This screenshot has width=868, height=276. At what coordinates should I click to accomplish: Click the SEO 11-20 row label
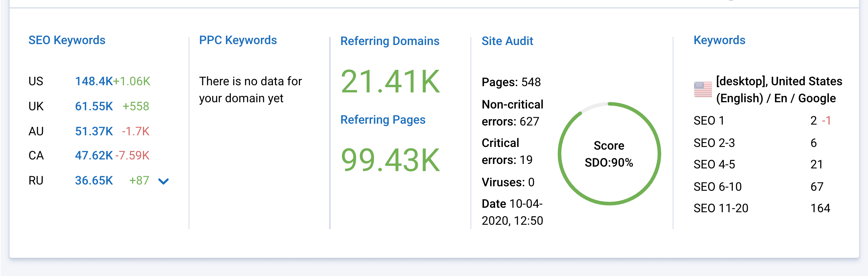tap(721, 208)
